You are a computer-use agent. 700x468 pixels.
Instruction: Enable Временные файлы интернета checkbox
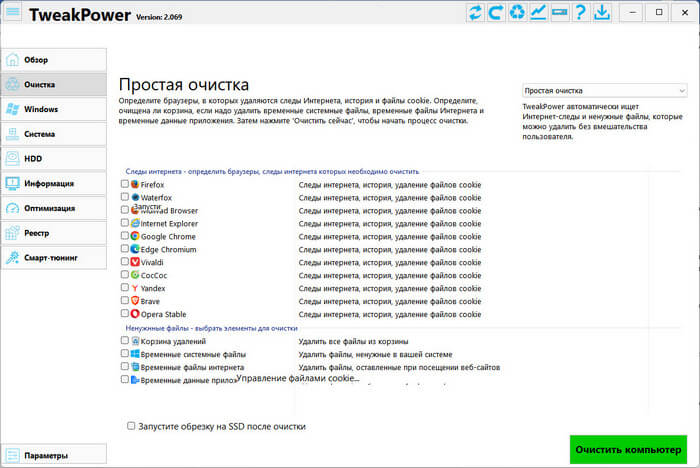click(125, 366)
